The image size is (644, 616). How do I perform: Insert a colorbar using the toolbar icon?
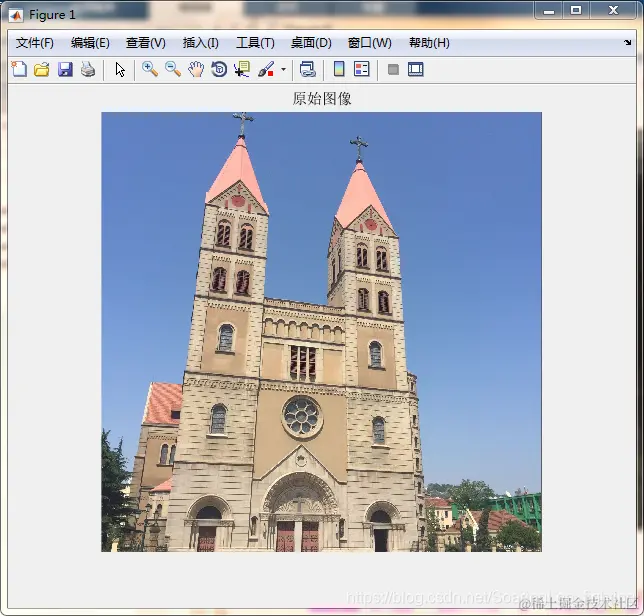[339, 69]
